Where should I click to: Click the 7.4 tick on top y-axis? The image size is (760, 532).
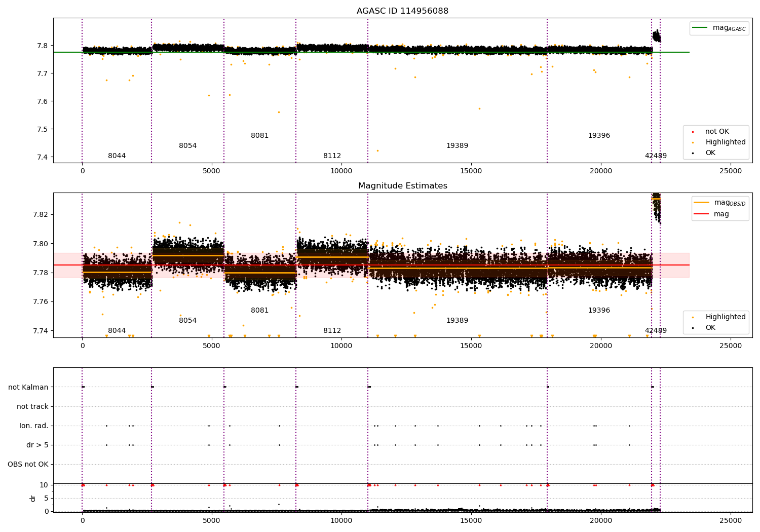click(x=43, y=157)
